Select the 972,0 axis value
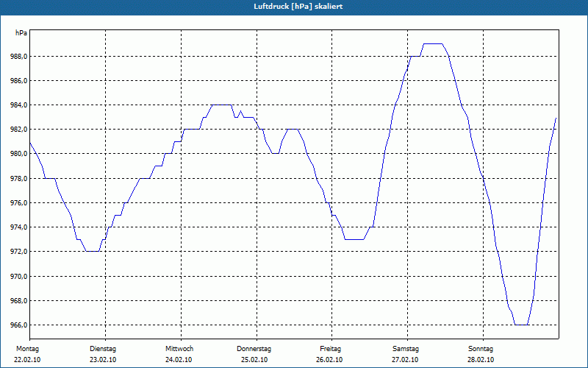The image size is (588, 368). pos(19,251)
